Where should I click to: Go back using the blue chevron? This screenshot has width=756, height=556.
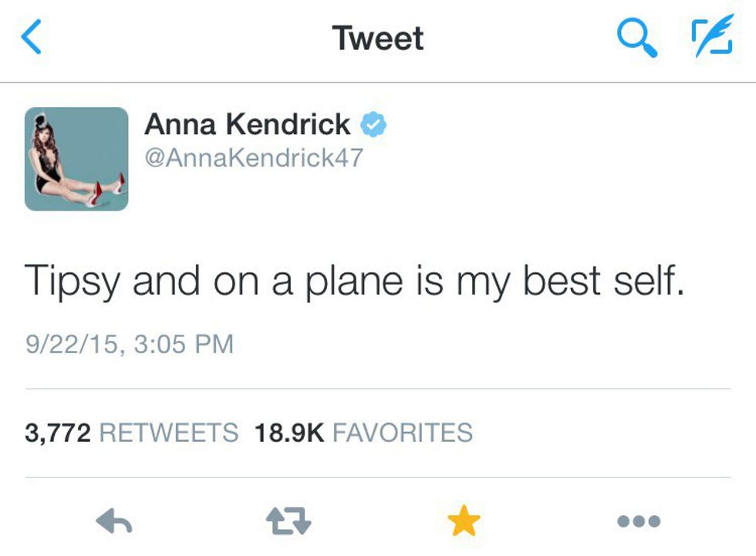[32, 39]
